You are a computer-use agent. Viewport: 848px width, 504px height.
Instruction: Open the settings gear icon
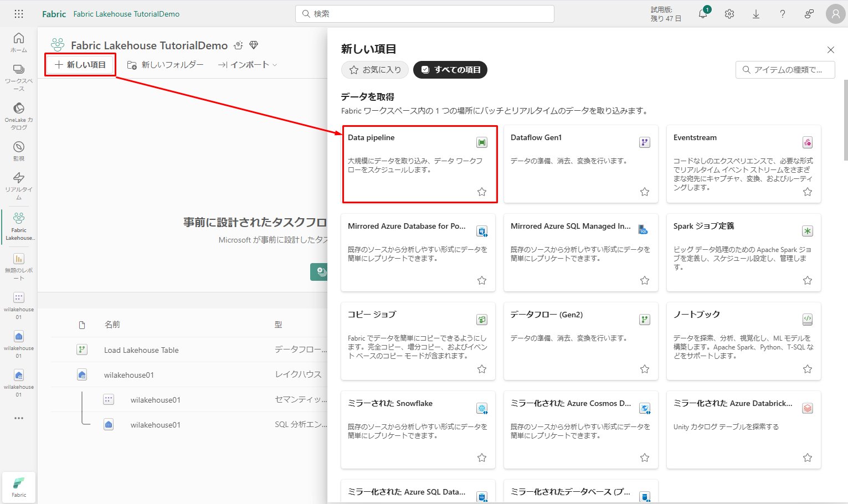[729, 14]
